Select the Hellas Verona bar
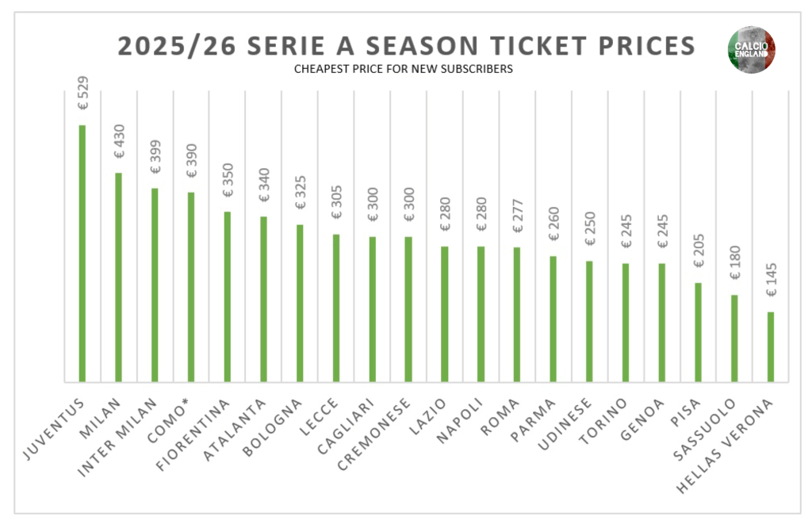 (x=771, y=346)
